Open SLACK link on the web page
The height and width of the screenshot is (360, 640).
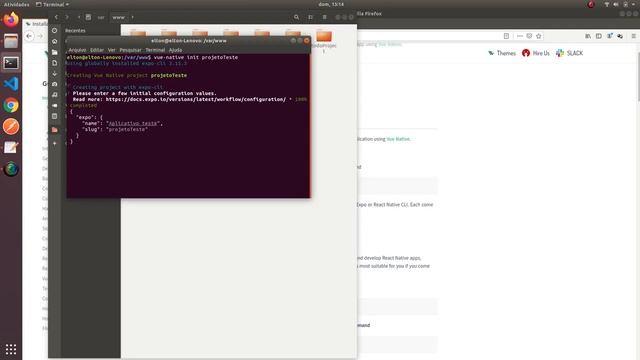(x=569, y=53)
